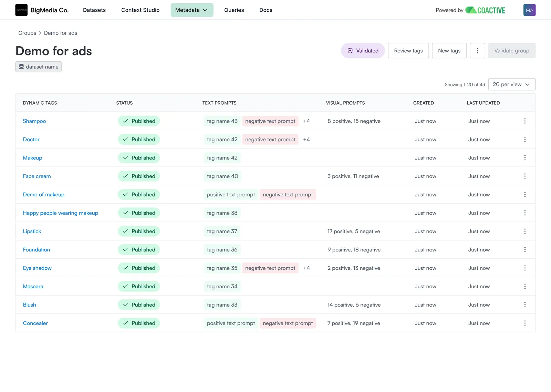Open the Foundation tag
Screen dimensions: 551x392
point(37,249)
